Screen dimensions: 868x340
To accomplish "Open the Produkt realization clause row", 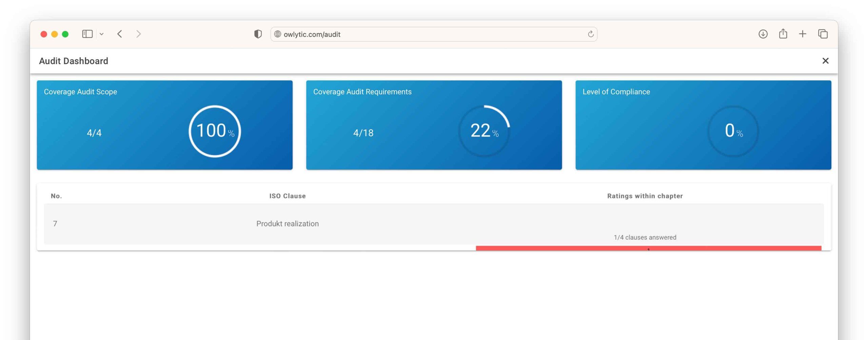I will pyautogui.click(x=287, y=224).
